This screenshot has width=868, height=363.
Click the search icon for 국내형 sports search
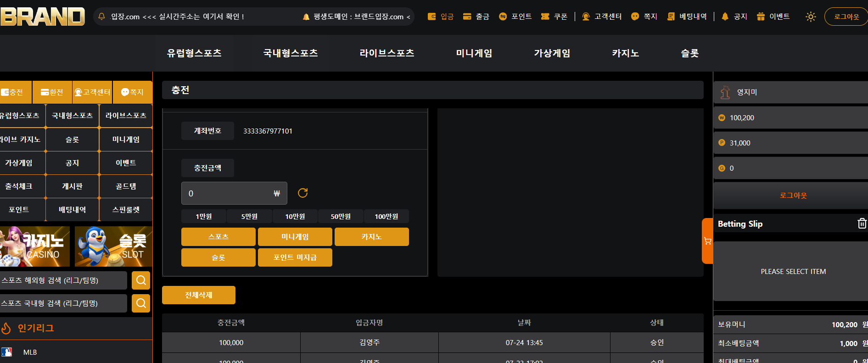tap(141, 303)
